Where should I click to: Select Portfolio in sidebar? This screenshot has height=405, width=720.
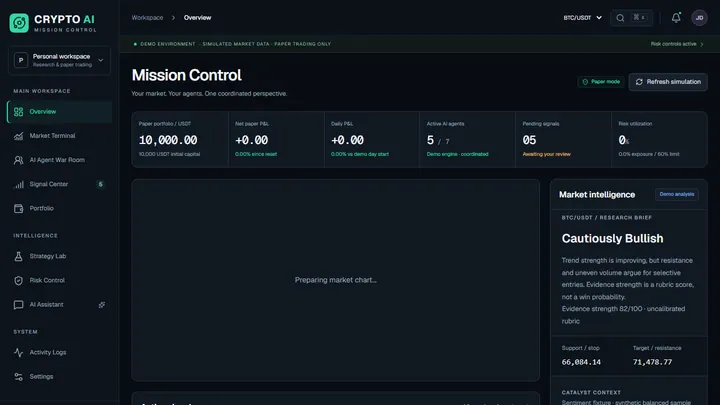[x=59, y=208]
